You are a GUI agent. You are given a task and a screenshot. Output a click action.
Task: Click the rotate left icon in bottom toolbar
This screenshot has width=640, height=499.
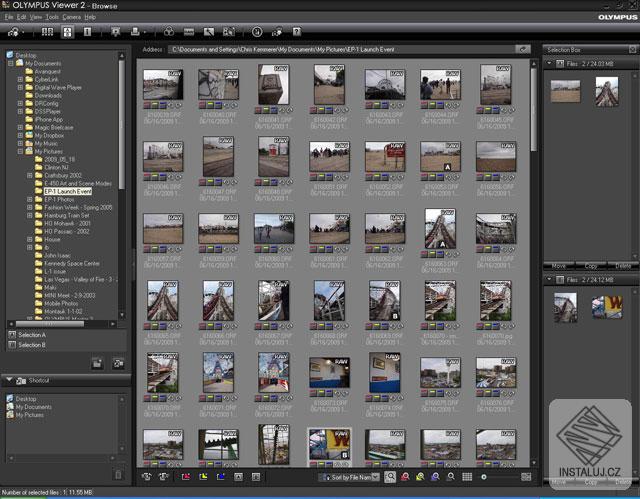tap(147, 477)
